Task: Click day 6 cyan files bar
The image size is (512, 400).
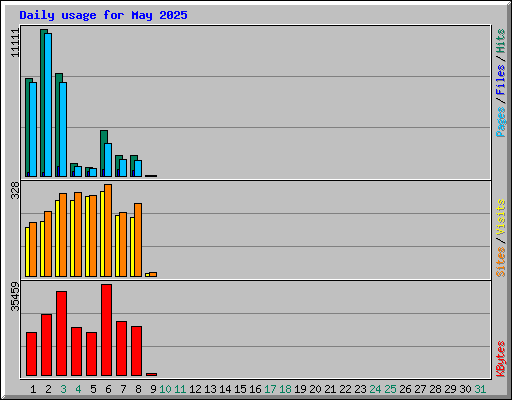Action: pyautogui.click(x=108, y=160)
